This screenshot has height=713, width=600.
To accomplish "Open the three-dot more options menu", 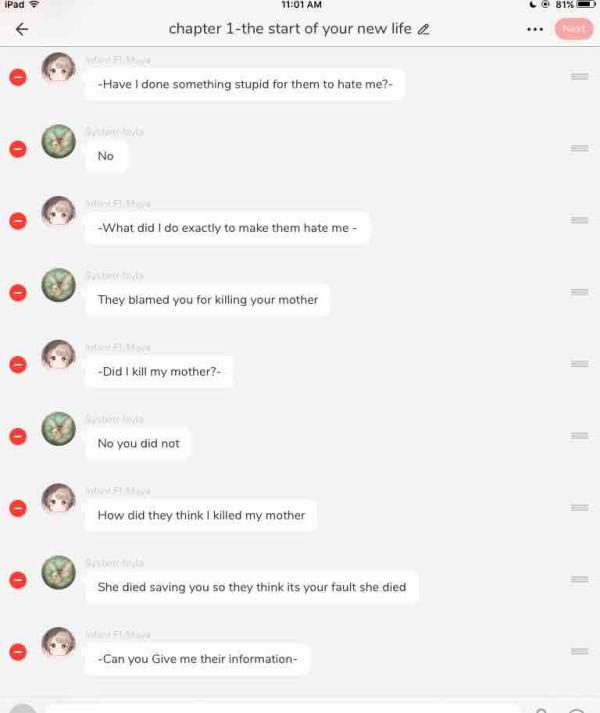I will pos(534,30).
